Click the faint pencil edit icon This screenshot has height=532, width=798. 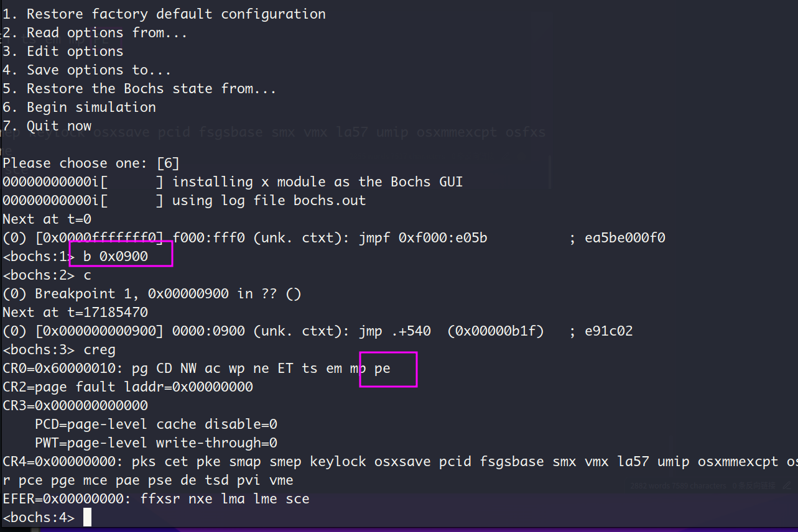(787, 485)
